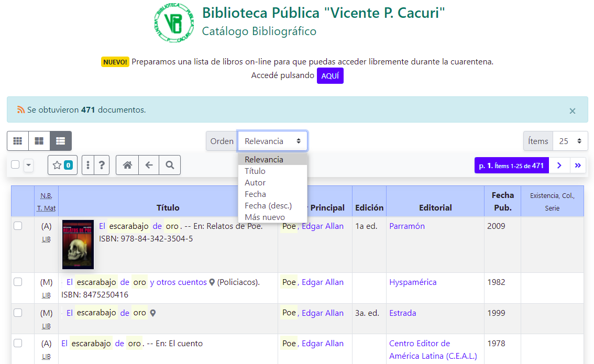Choose Autor in the sort list
This screenshot has height=364, width=594.
point(255,183)
